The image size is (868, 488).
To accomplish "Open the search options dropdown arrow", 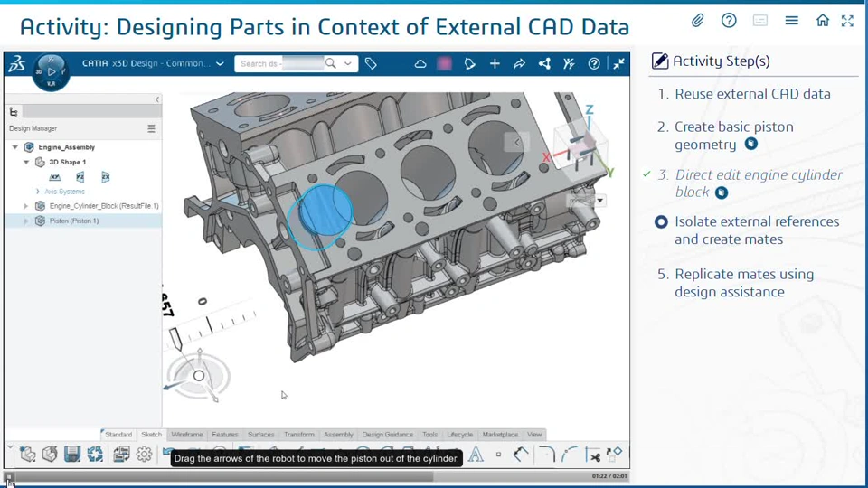I will pos(347,63).
